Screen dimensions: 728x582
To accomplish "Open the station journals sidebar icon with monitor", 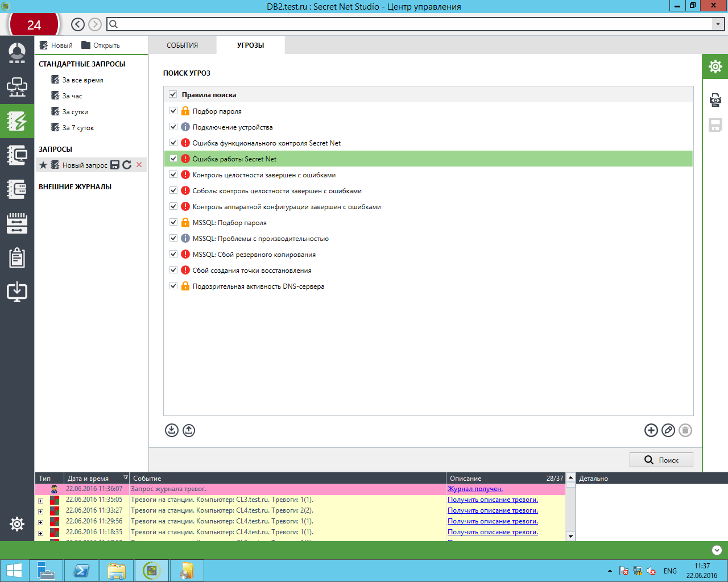I will coord(17,155).
